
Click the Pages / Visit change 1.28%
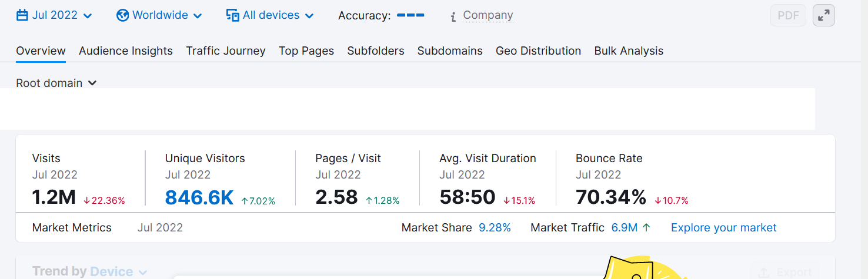coord(382,201)
